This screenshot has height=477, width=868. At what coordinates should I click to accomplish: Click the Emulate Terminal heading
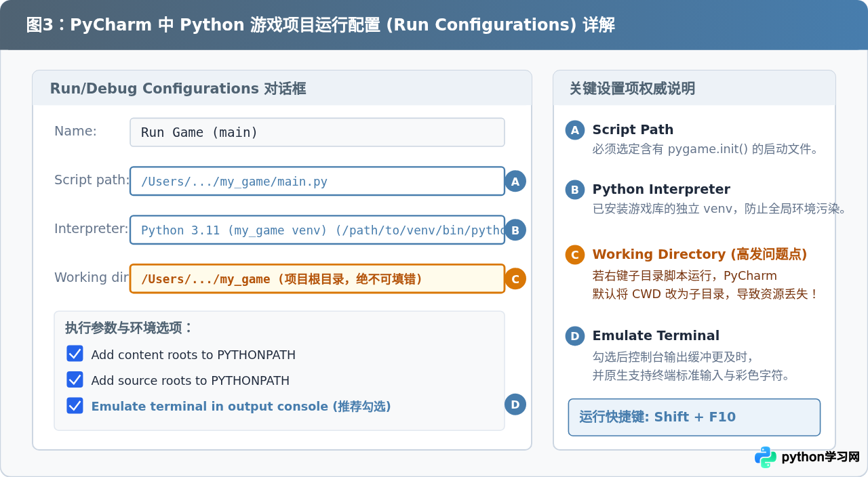pos(656,335)
